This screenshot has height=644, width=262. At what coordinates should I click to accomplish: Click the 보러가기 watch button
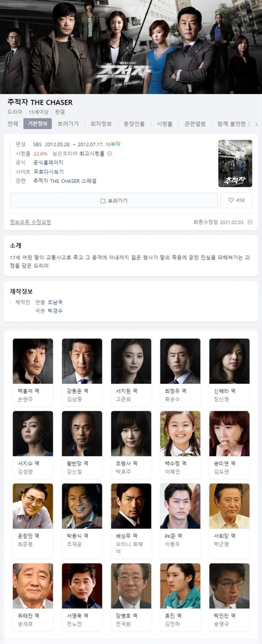pyautogui.click(x=114, y=200)
